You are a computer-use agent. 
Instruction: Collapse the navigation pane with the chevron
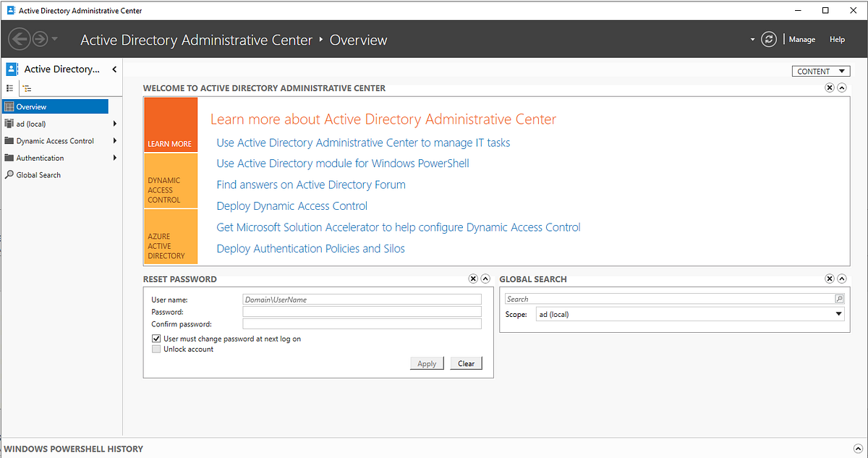click(114, 69)
